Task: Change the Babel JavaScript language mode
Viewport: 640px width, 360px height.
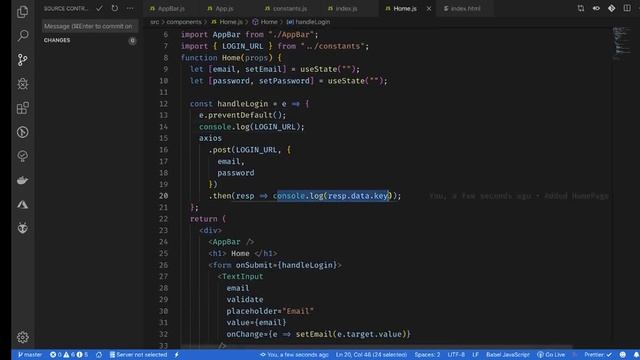Action: (x=508, y=355)
